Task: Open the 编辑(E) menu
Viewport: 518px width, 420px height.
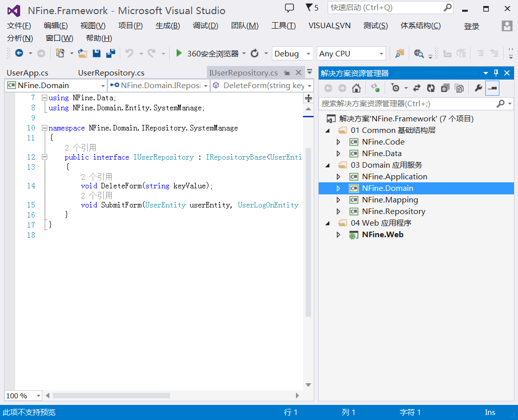Action: [56, 26]
